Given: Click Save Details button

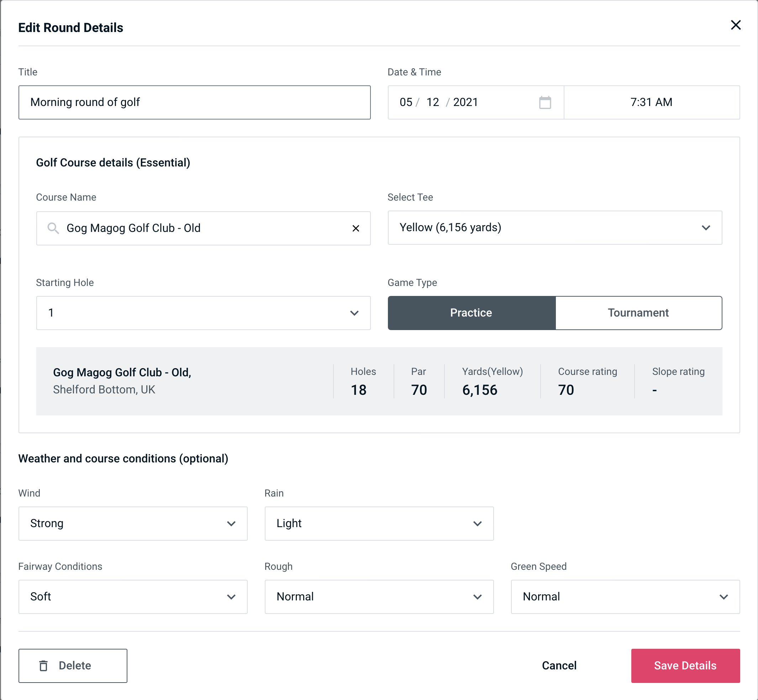Looking at the screenshot, I should (685, 665).
